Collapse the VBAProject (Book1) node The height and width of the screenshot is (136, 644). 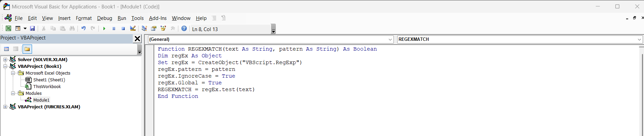(5, 66)
